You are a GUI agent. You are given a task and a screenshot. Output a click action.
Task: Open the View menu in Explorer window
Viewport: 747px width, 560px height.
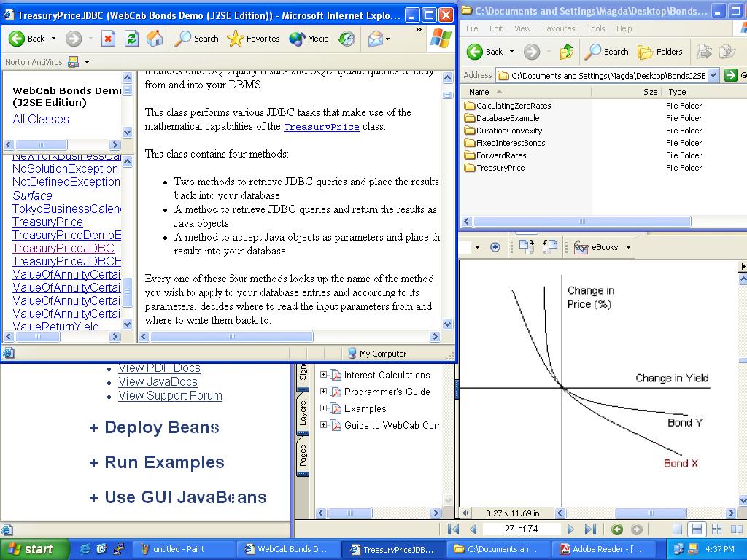(x=522, y=28)
